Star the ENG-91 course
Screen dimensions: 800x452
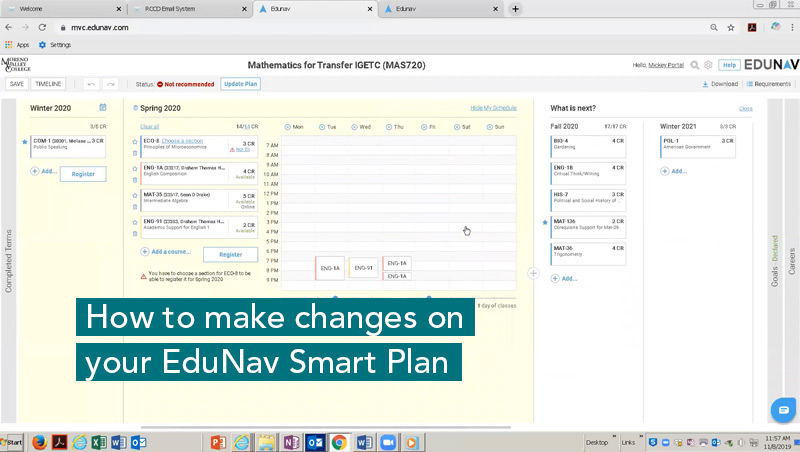pos(135,222)
